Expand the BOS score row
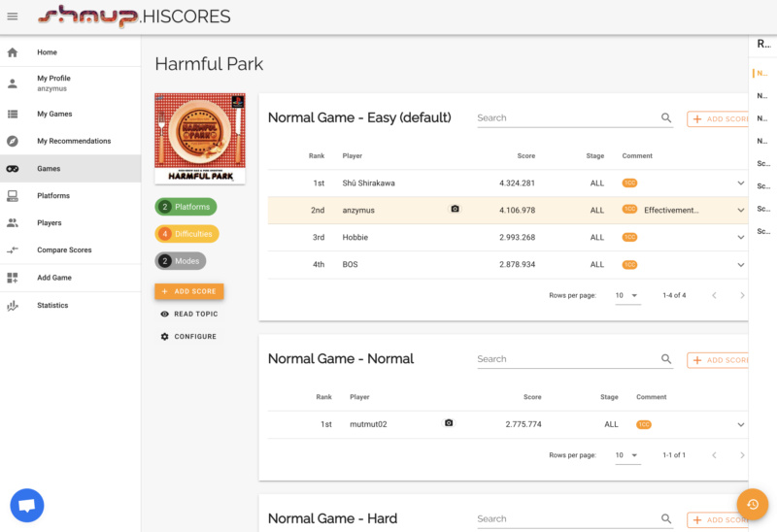The image size is (777, 532). click(741, 264)
